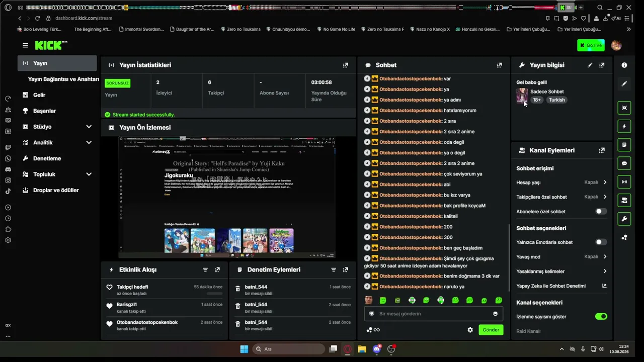Open Takipçilere özel sohbet setting
This screenshot has height=362, width=644.
pos(561,197)
